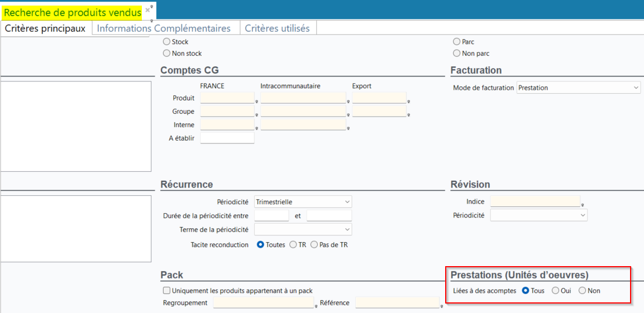This screenshot has width=644, height=313.
Task: Check Uniquement les produits appartenant à un pack
Action: 167,291
